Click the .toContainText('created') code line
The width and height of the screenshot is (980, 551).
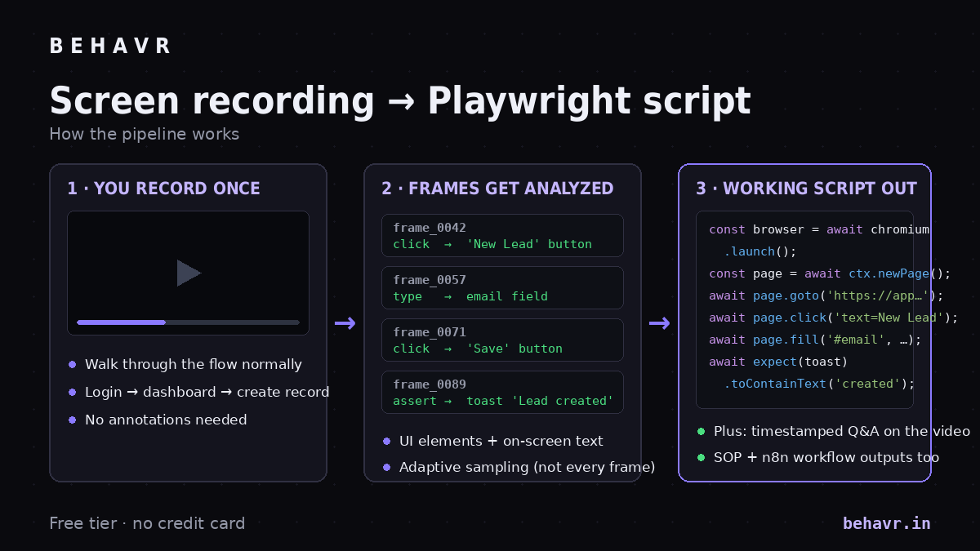tap(819, 384)
